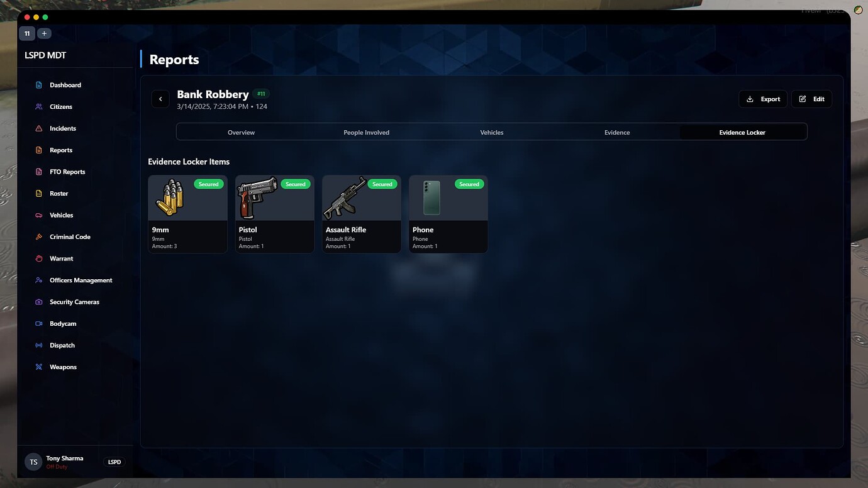Select the Weapons crossed-guns icon

[39, 367]
